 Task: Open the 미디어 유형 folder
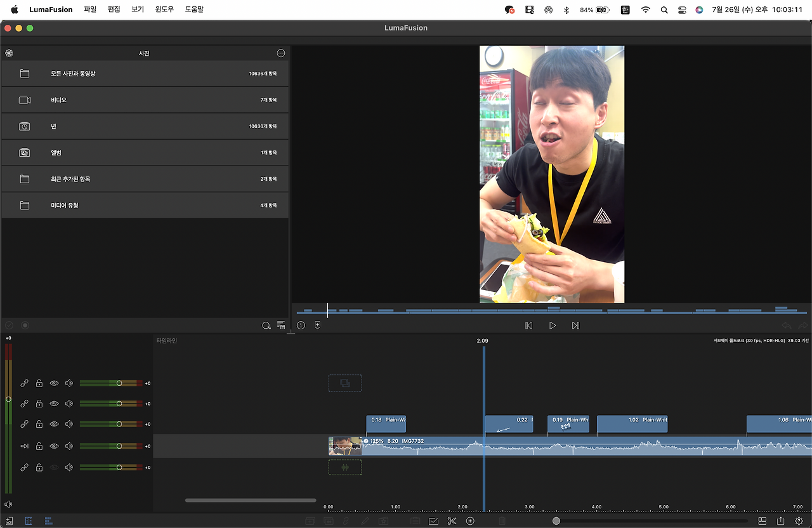click(x=145, y=206)
